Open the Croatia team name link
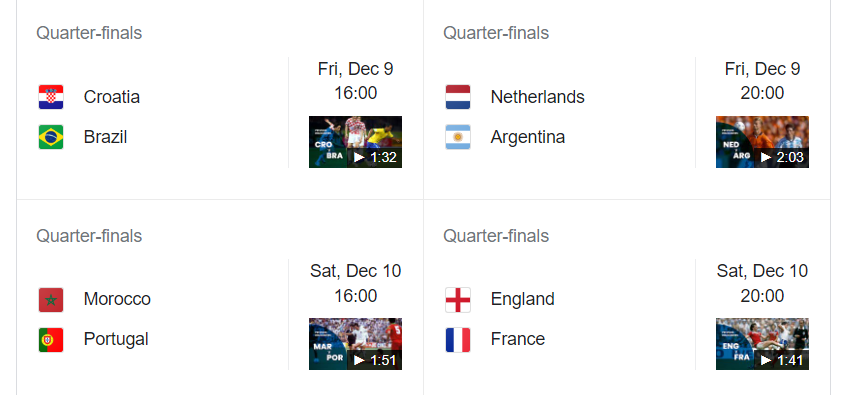The height and width of the screenshot is (395, 845). point(112,97)
